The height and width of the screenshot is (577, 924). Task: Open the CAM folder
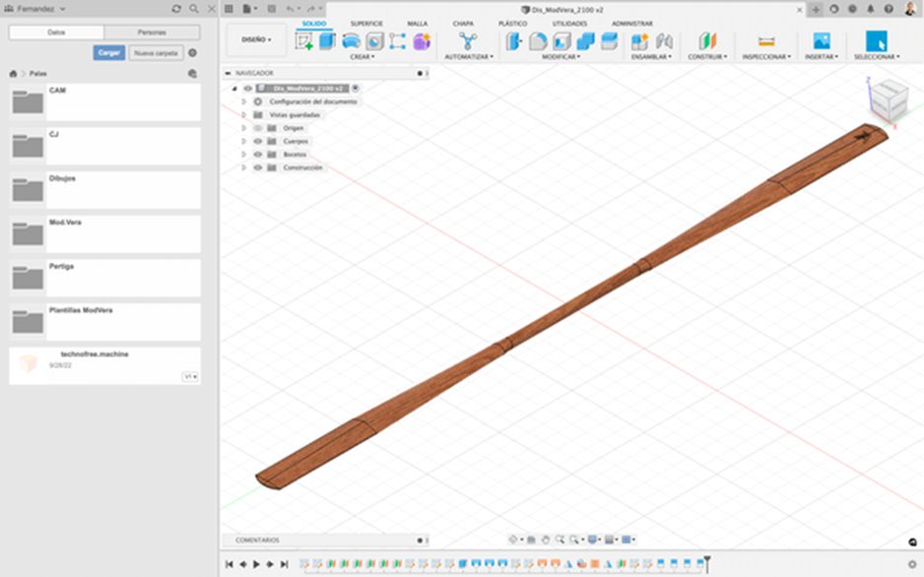(104, 101)
